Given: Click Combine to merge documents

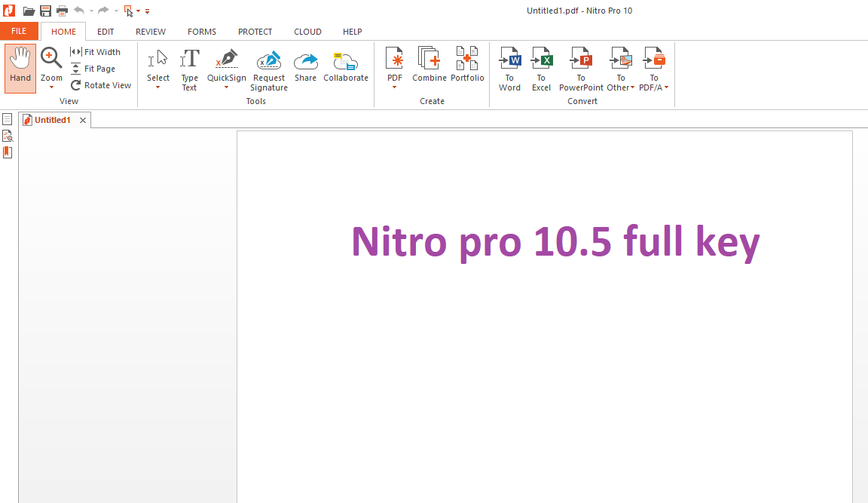Looking at the screenshot, I should click(429, 66).
